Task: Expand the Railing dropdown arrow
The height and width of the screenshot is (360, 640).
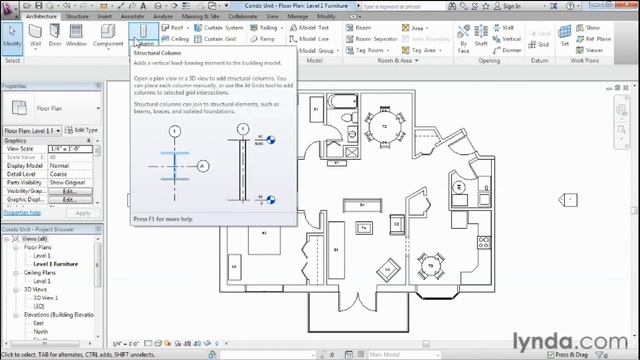Action: [282, 28]
